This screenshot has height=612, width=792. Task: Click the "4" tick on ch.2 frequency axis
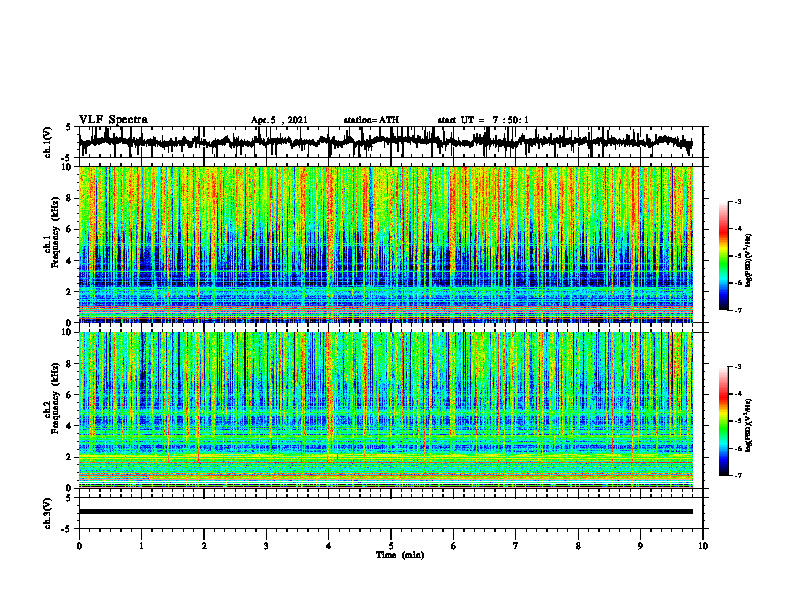tap(71, 426)
